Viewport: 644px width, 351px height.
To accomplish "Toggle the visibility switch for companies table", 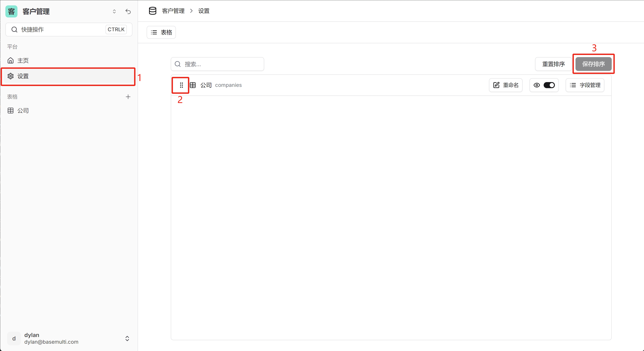I will 549,85.
